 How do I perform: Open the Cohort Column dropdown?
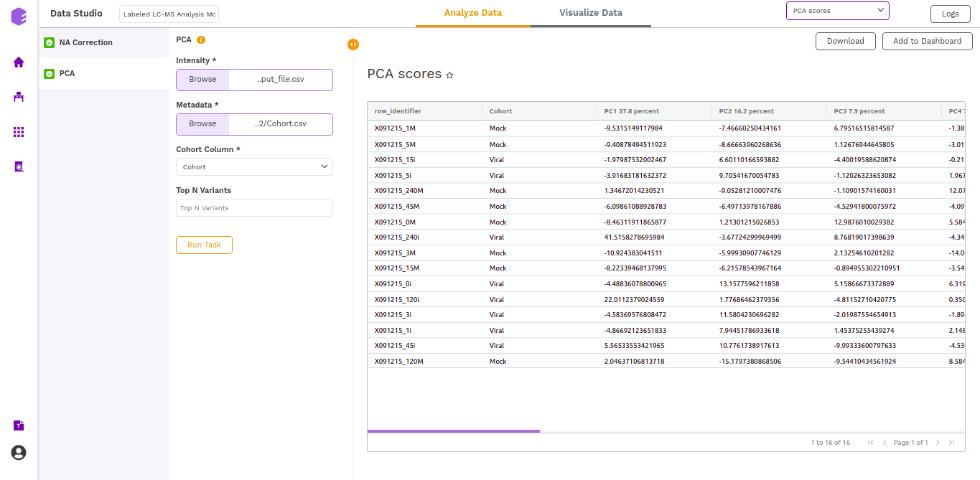[254, 166]
